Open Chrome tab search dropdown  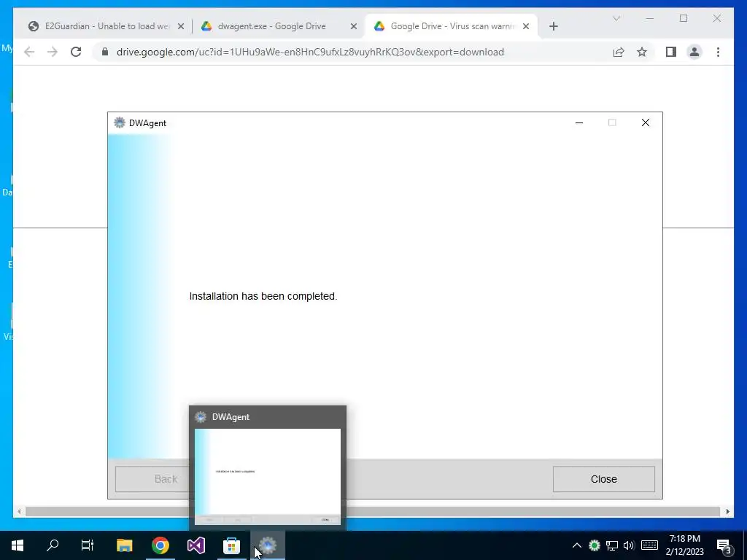616,18
